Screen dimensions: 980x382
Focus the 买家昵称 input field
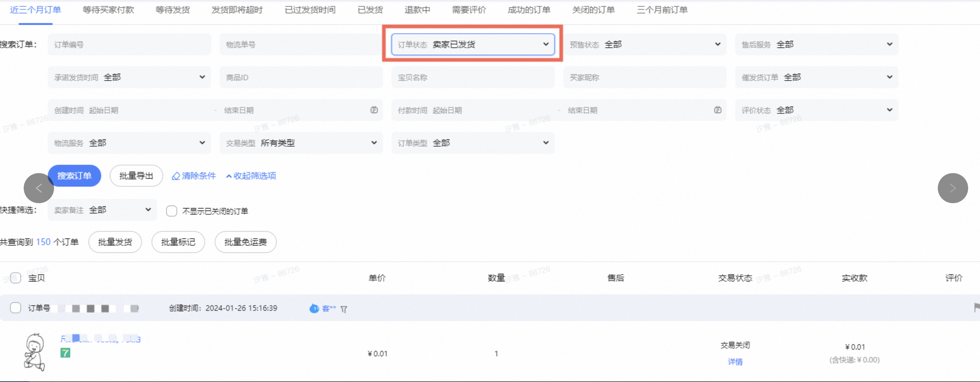click(x=645, y=77)
